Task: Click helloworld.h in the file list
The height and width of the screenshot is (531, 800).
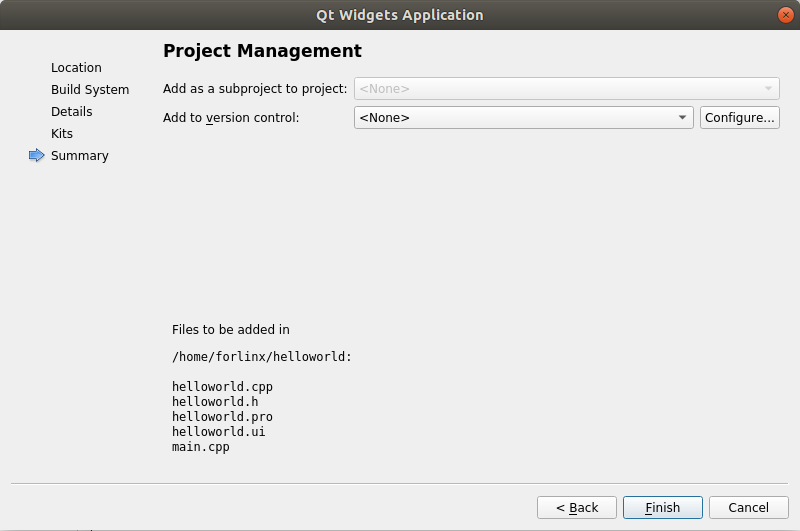Action: click(215, 402)
